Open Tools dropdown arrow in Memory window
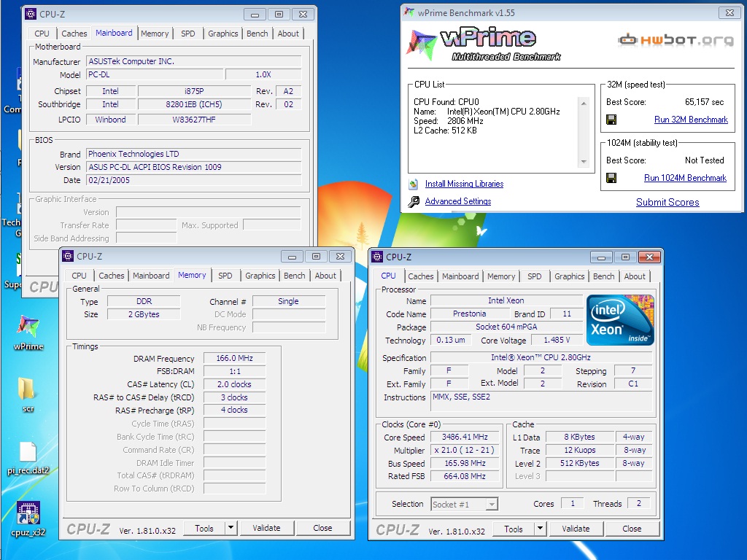747x560 pixels. tap(231, 528)
